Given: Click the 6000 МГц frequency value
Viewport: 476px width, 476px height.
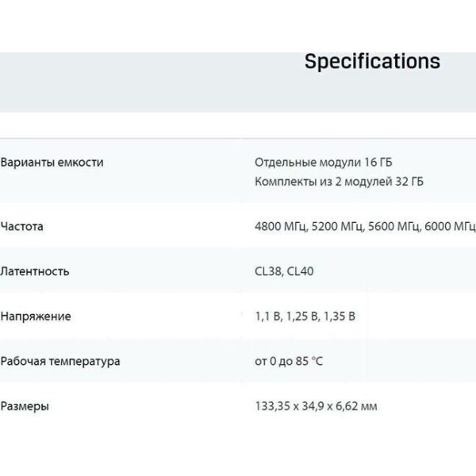Looking at the screenshot, I should [450, 227].
